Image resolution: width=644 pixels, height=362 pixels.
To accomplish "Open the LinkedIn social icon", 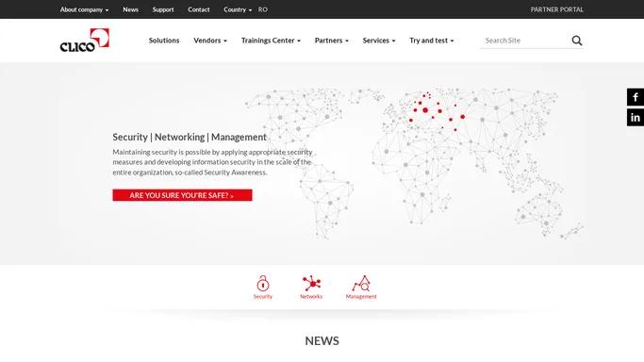I will coord(636,118).
